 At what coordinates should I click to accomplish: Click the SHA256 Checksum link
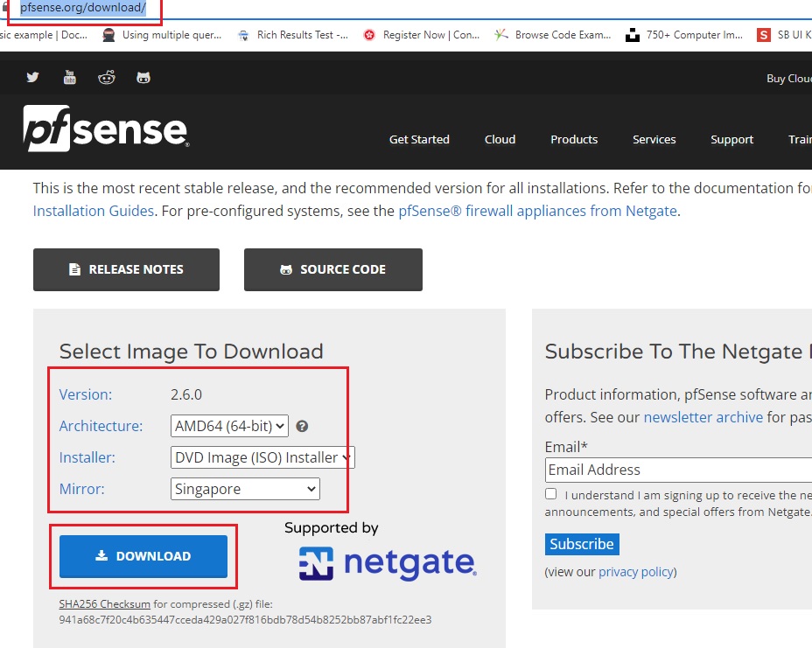coord(105,604)
